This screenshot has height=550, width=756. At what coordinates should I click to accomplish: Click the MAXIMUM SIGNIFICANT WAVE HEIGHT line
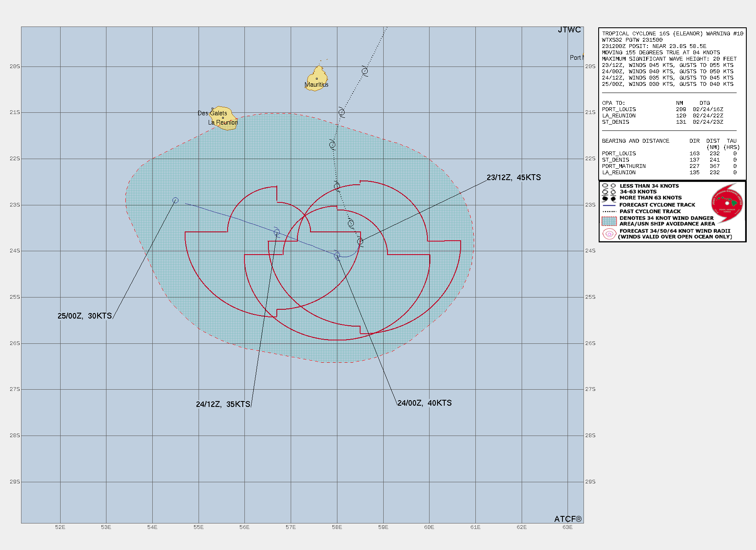click(x=669, y=59)
